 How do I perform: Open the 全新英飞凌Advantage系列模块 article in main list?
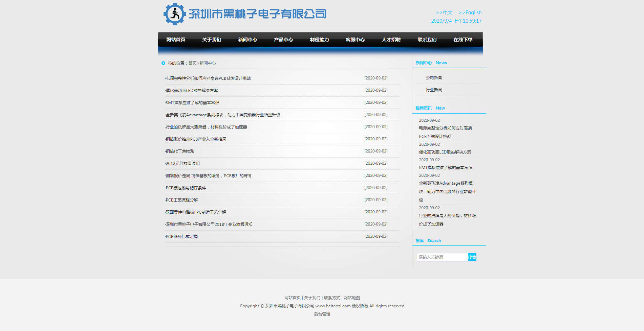point(223,115)
